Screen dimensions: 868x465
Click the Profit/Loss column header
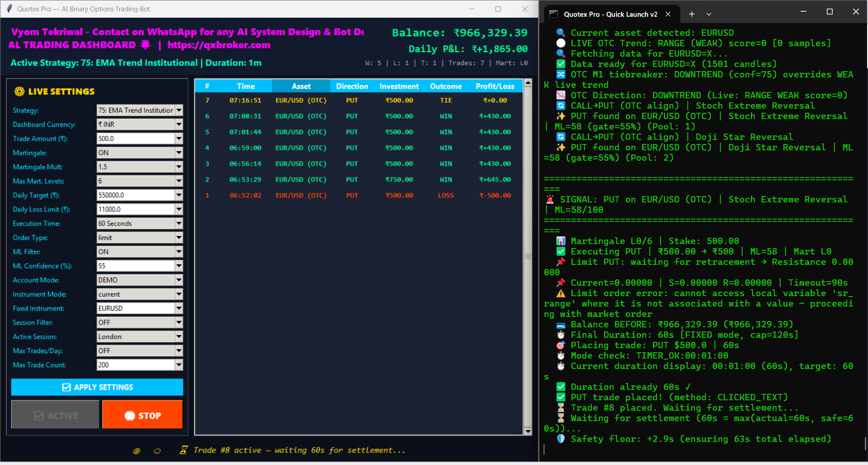pos(495,86)
